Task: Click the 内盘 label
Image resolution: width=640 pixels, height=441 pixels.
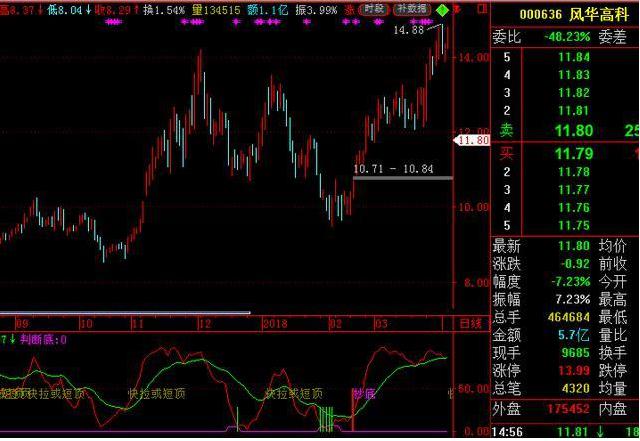Action: click(613, 409)
